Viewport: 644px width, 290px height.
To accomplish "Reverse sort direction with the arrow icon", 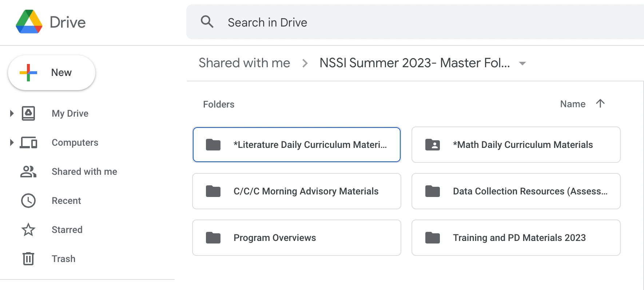I will [x=600, y=104].
